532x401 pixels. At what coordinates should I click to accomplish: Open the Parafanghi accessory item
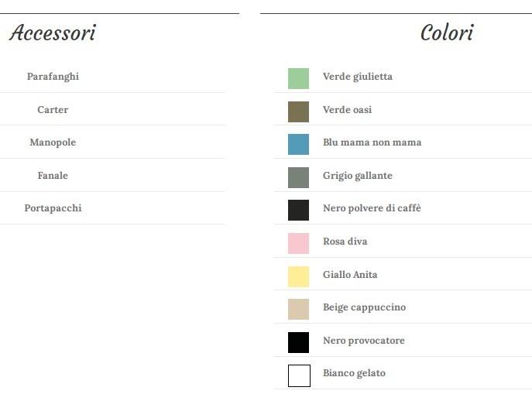53,77
